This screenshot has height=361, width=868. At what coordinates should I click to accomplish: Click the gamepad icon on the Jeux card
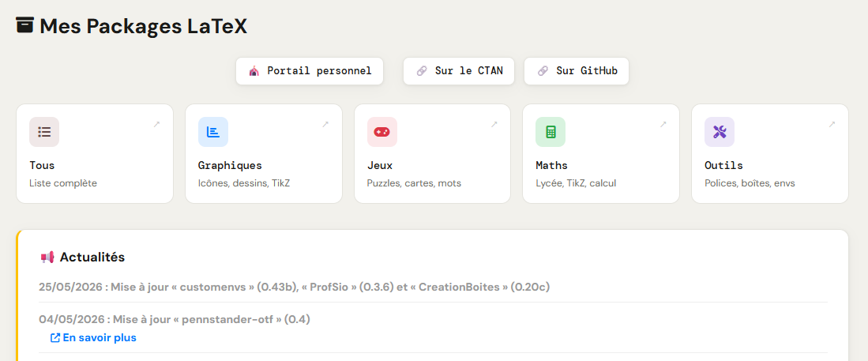(x=382, y=132)
